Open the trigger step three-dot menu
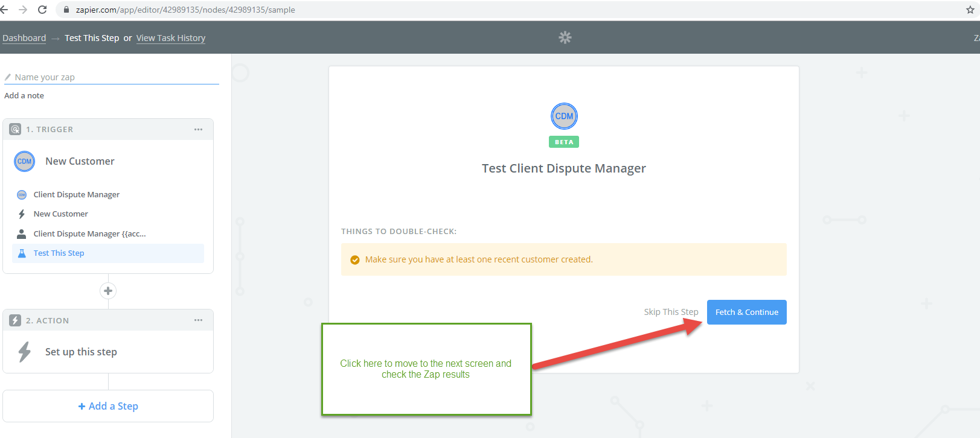Viewport: 980px width, 438px height. click(198, 130)
